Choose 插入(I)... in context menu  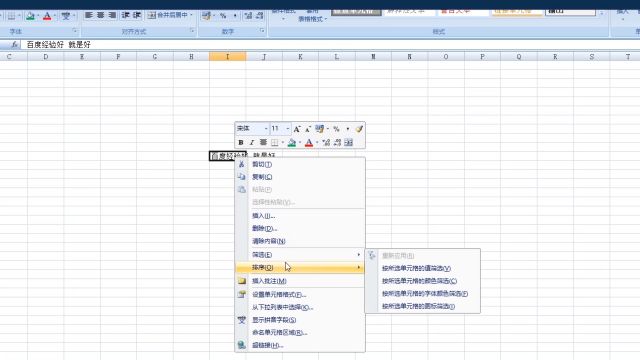click(300, 216)
